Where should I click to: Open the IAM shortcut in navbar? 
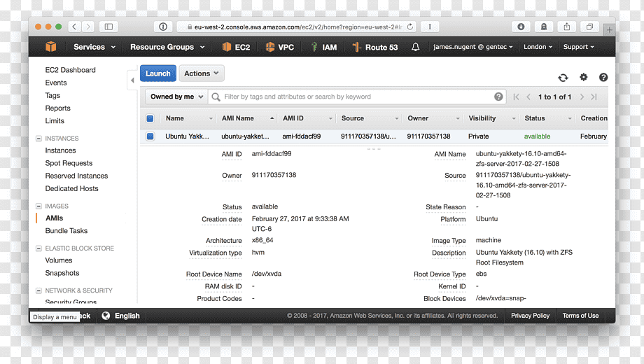(323, 47)
